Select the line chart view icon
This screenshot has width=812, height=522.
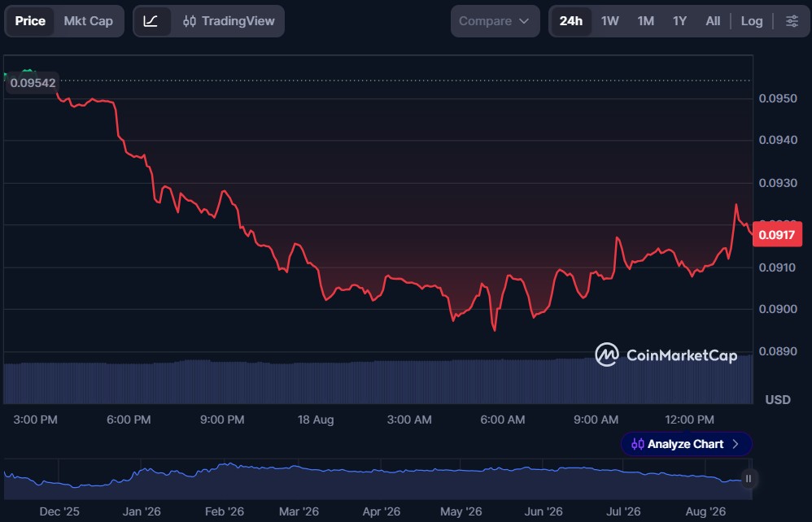(151, 21)
